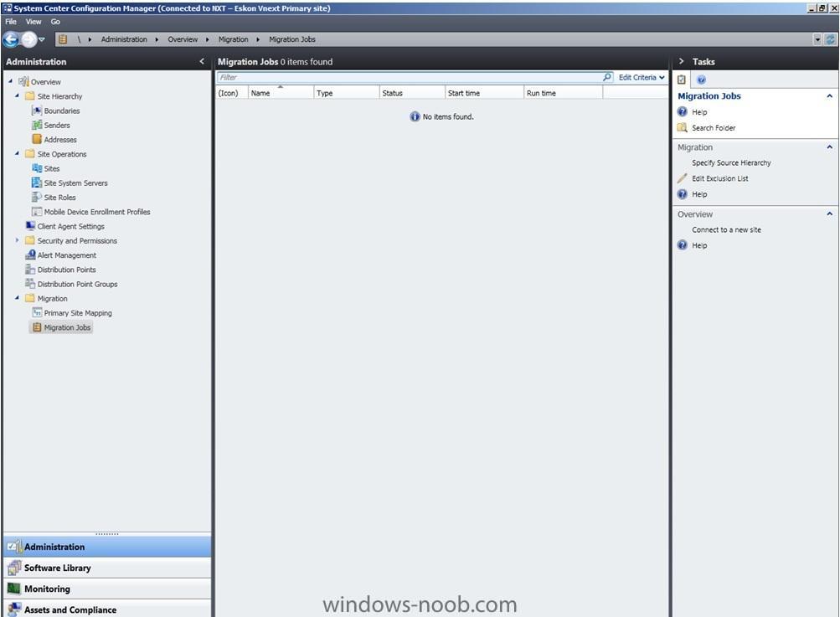Click Connect to a new site
Viewport: 840px width, 617px height.
[x=726, y=229]
